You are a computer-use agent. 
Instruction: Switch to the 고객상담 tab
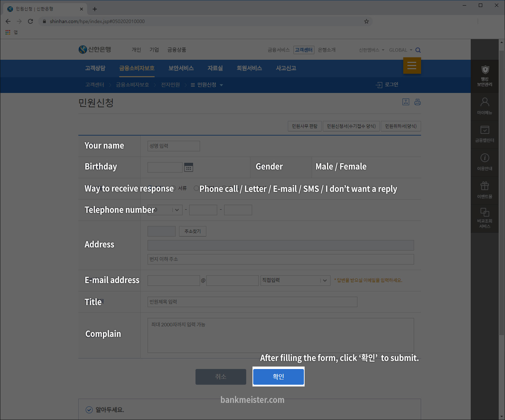tap(95, 68)
